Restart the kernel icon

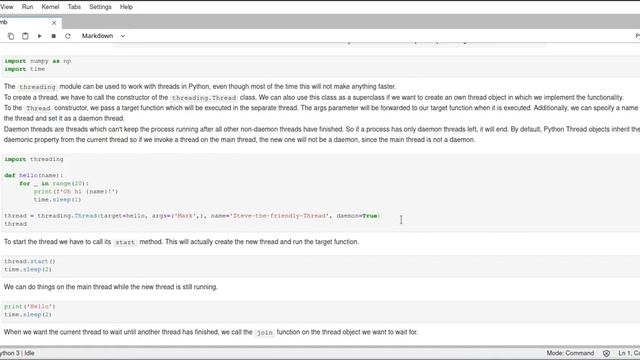pos(68,36)
